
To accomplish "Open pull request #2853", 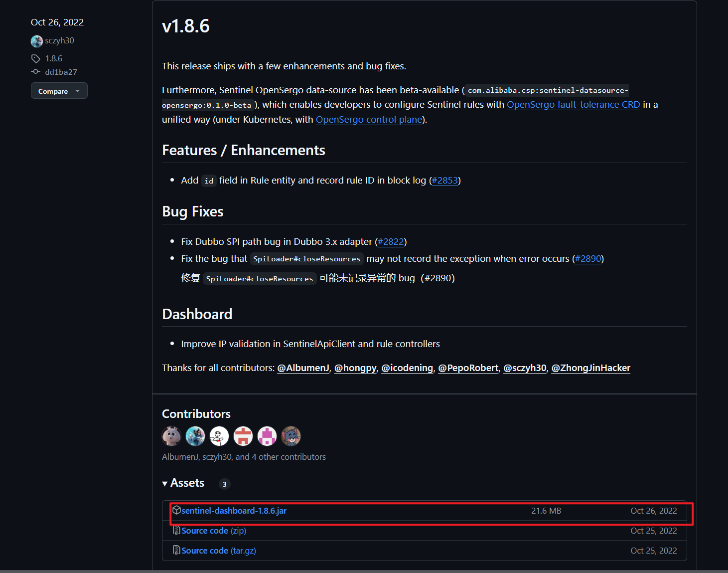I will coord(445,181).
